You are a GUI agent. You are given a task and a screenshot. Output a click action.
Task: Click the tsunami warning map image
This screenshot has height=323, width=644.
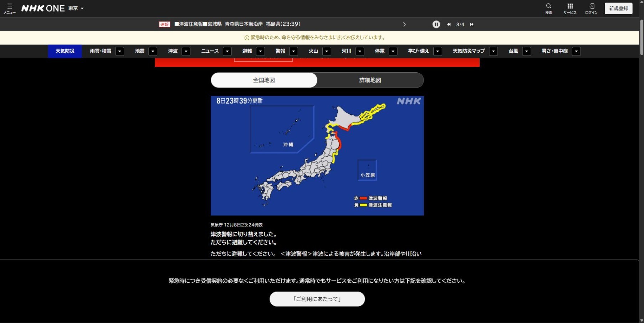(x=317, y=155)
